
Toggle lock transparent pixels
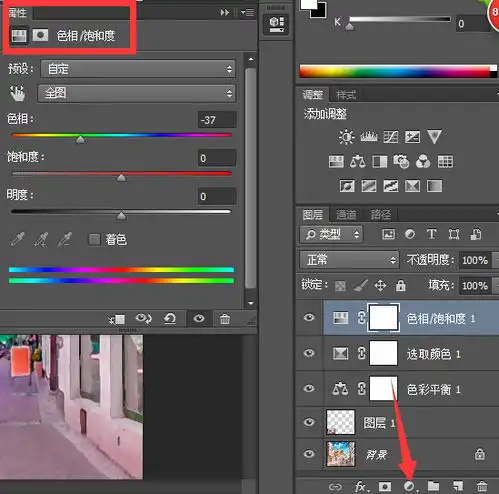pyautogui.click(x=340, y=286)
